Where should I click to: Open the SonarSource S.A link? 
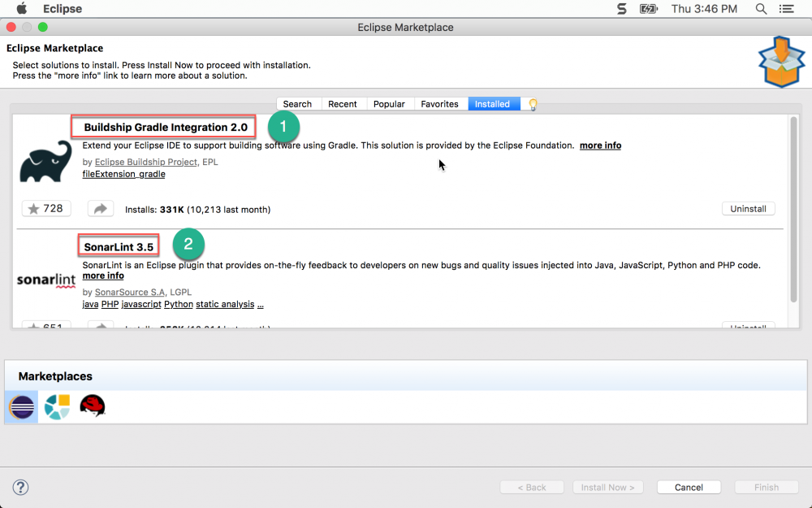(129, 293)
